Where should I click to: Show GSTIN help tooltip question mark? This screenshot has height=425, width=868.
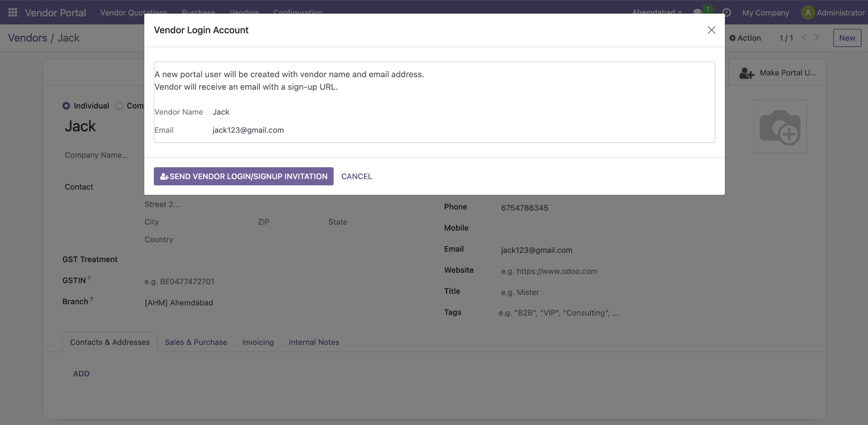tap(89, 278)
